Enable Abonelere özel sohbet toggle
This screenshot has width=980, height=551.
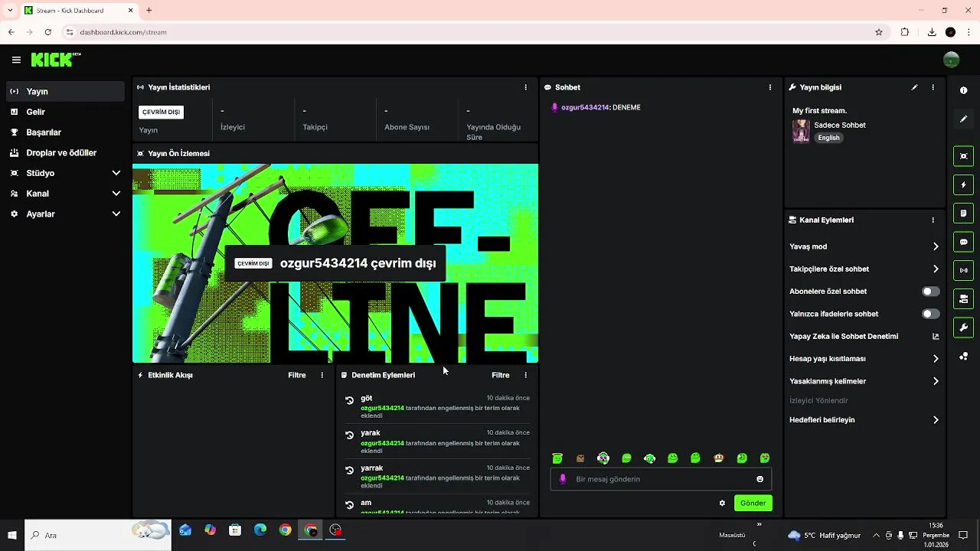click(x=930, y=292)
